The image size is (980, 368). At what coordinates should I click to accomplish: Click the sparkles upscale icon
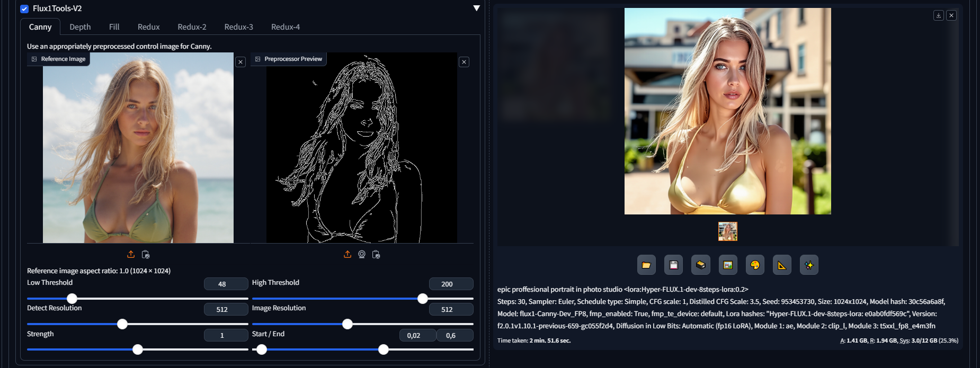click(809, 265)
